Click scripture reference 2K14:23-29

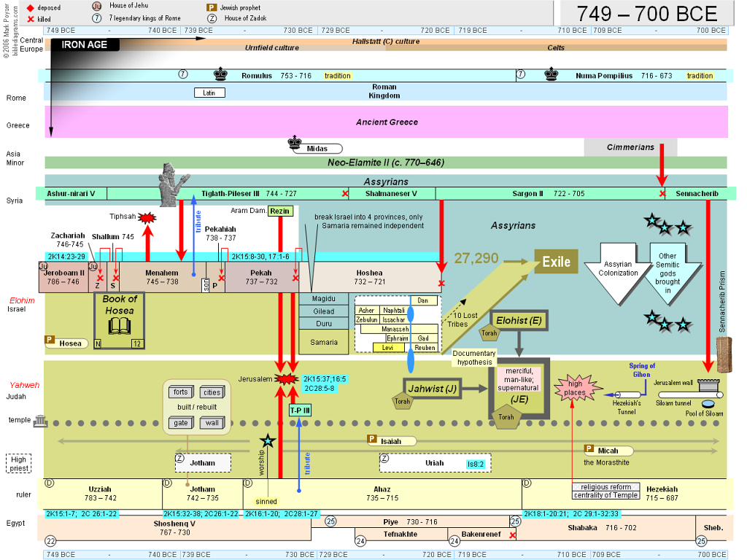pyautogui.click(x=66, y=256)
